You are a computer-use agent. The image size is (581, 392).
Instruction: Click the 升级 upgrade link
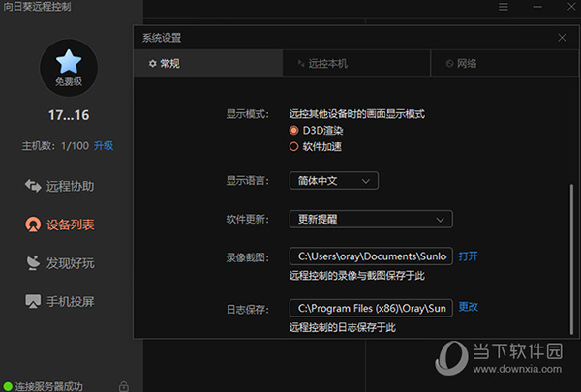coord(104,145)
